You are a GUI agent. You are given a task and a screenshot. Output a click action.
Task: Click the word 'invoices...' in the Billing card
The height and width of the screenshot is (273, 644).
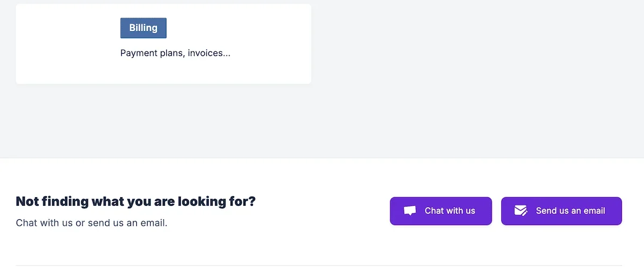coord(209,53)
